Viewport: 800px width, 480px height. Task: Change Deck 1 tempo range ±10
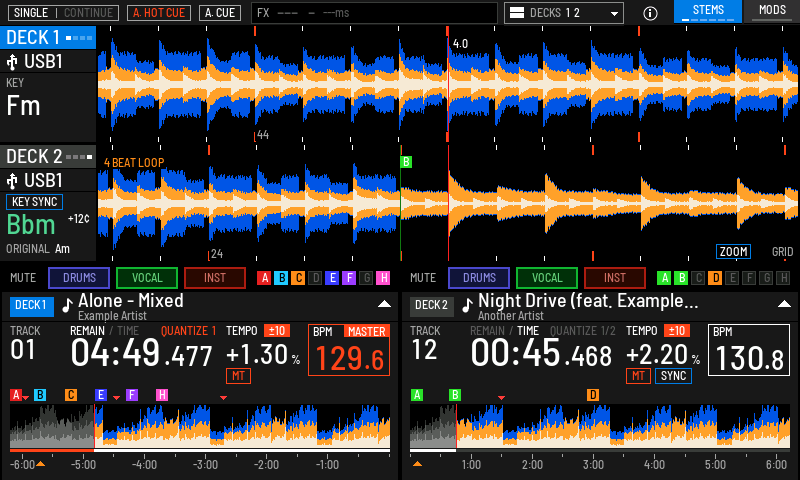[277, 331]
